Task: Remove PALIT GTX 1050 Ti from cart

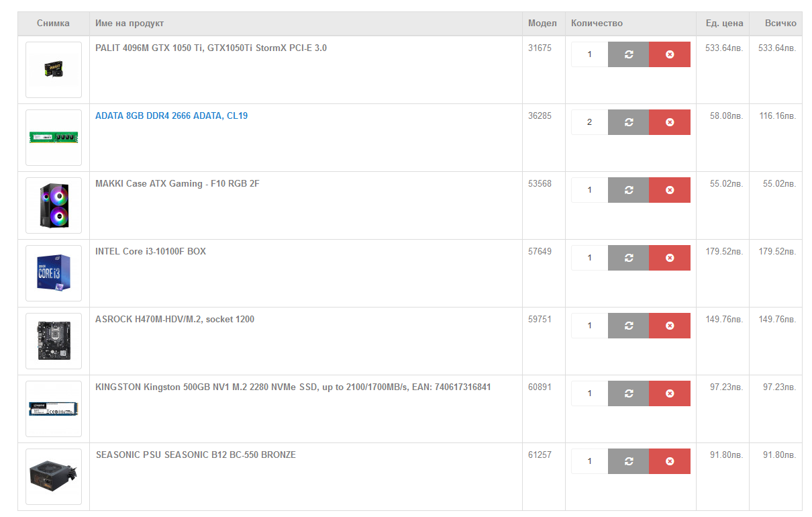Action: pyautogui.click(x=670, y=54)
